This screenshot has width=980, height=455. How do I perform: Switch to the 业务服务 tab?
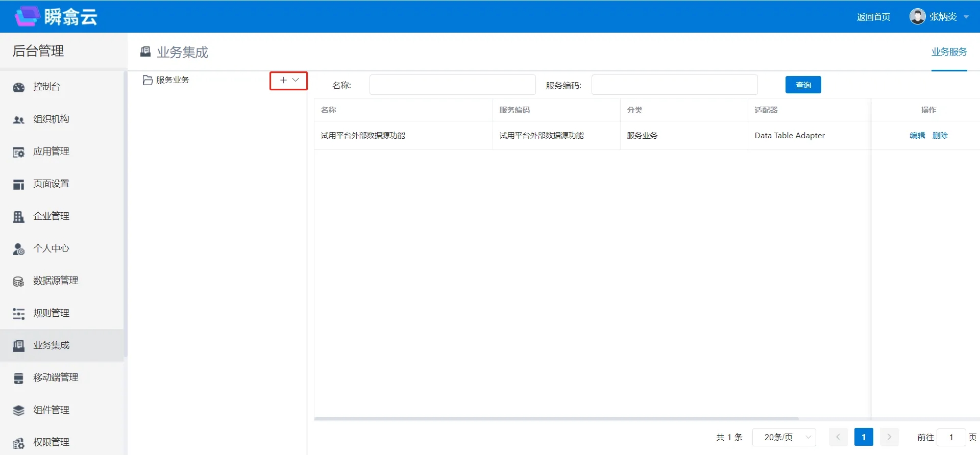pos(949,52)
